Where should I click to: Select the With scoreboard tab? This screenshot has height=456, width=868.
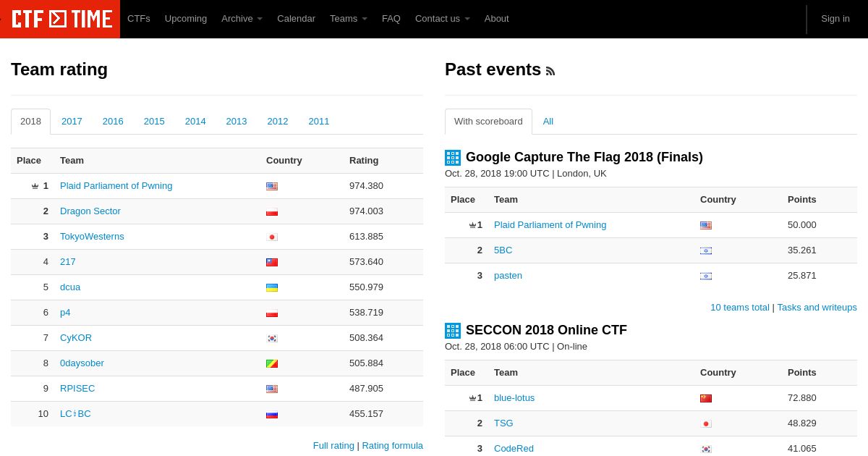488,122
